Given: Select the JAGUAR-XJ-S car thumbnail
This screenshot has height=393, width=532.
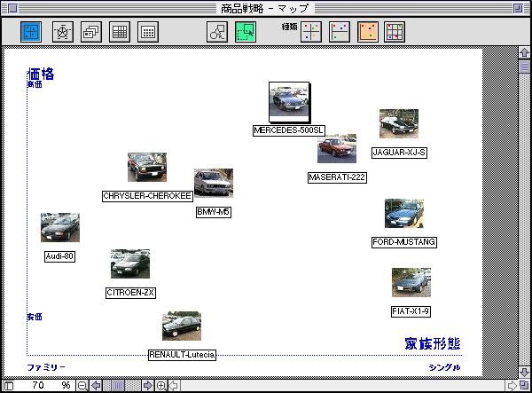Looking at the screenshot, I should (399, 123).
